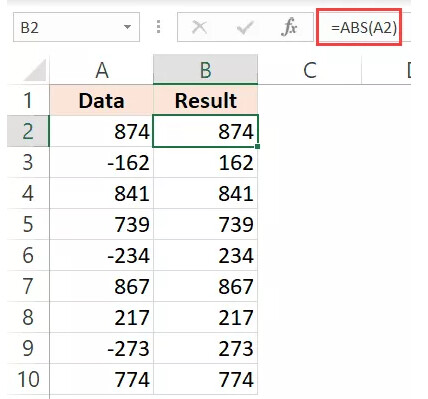This screenshot has height=399, width=428.
Task: Select cell containing -273
Action: coord(101,348)
